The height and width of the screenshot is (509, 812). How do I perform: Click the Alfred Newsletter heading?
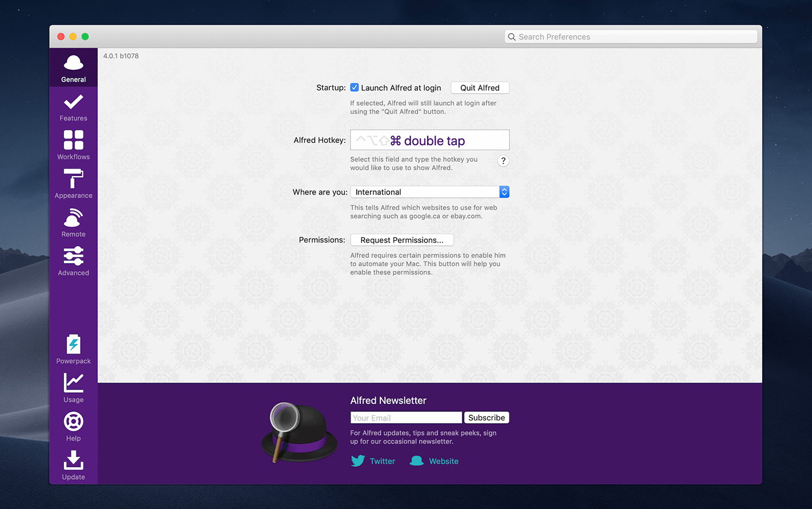(388, 400)
